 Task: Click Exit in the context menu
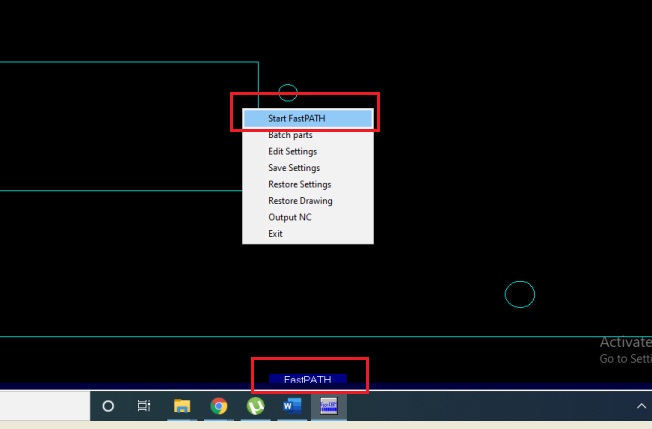click(308, 234)
